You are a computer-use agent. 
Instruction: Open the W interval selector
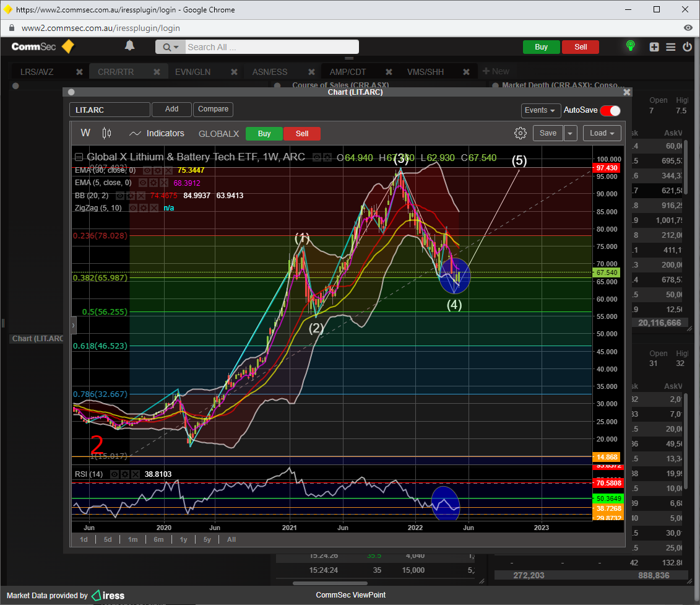pos(85,133)
